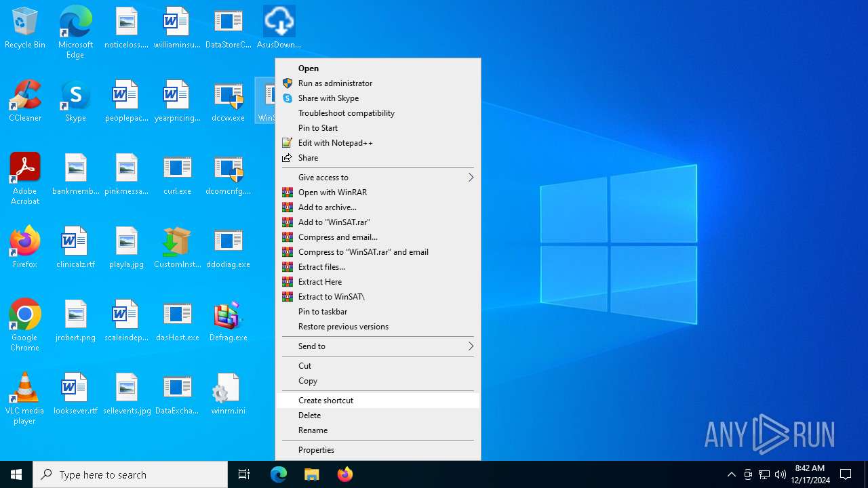Viewport: 868px width, 488px height.
Task: Select the bankmemb image file icon
Action: (75, 175)
